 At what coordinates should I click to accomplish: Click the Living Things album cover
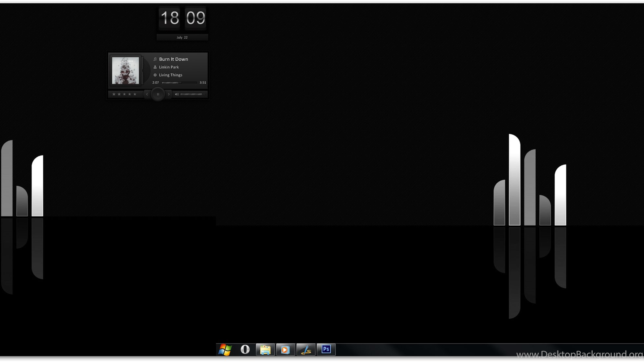click(x=125, y=70)
